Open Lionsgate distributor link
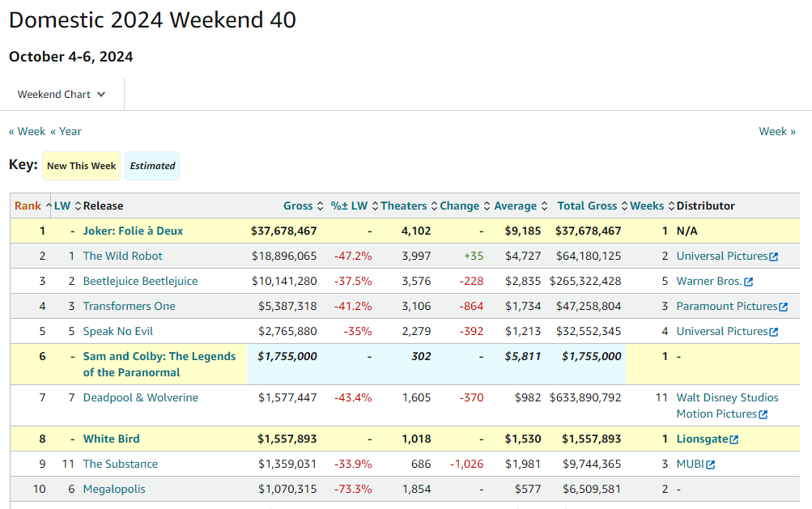 [702, 439]
